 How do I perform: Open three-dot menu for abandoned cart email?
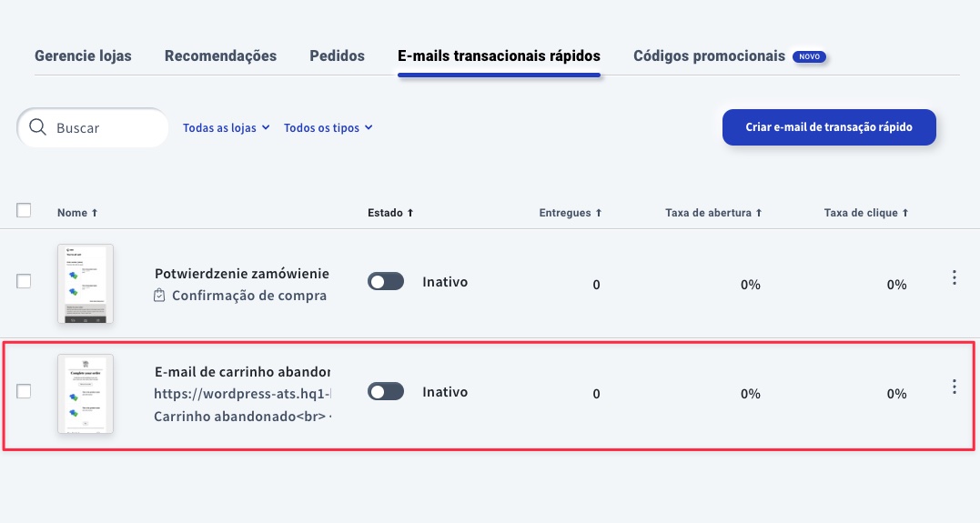coord(954,387)
